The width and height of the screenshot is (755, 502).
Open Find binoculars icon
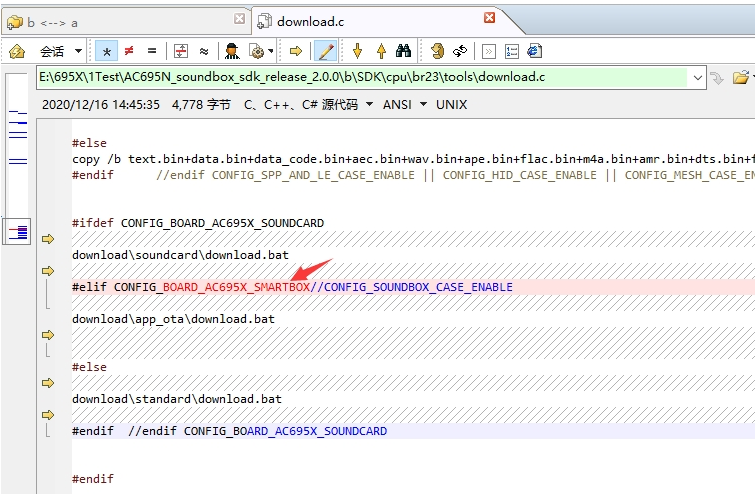click(403, 51)
